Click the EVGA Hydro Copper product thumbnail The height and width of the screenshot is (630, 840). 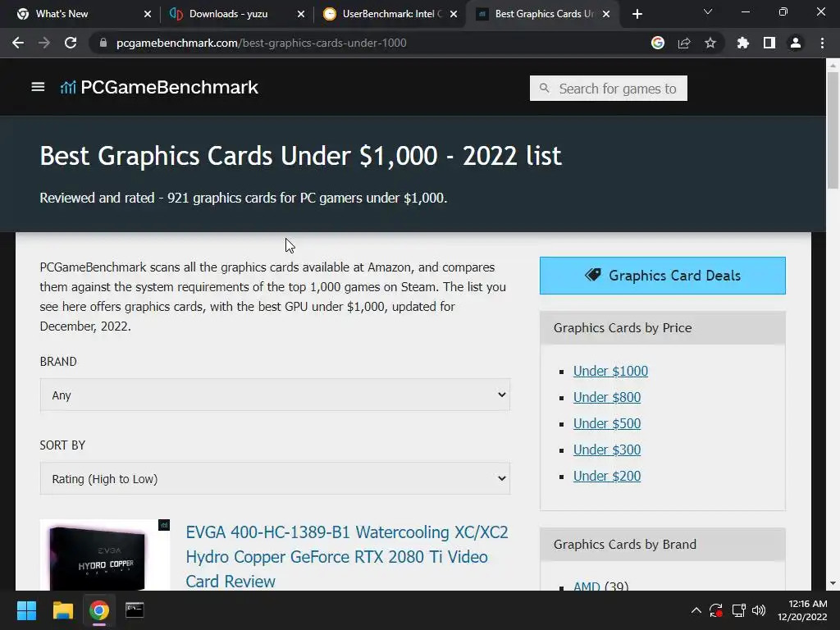[x=105, y=555]
